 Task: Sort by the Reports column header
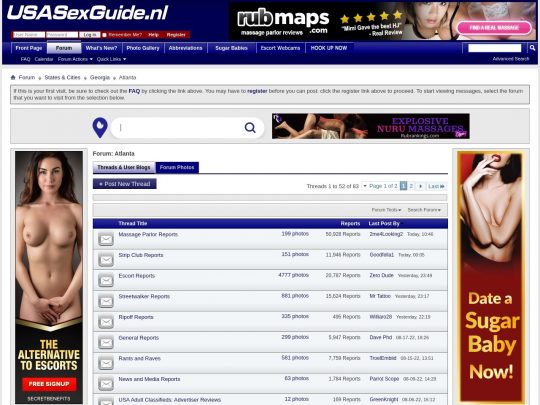350,224
